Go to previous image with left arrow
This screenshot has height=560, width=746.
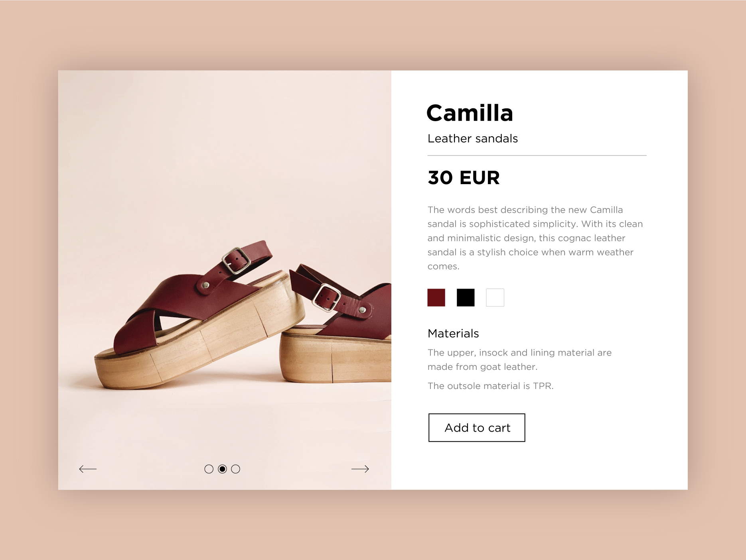(88, 469)
